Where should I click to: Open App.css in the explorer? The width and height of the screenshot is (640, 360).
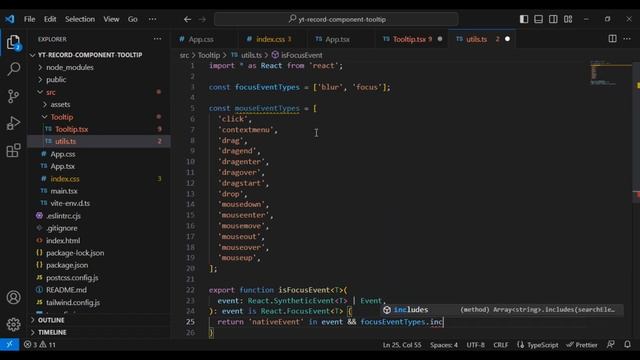(x=62, y=154)
